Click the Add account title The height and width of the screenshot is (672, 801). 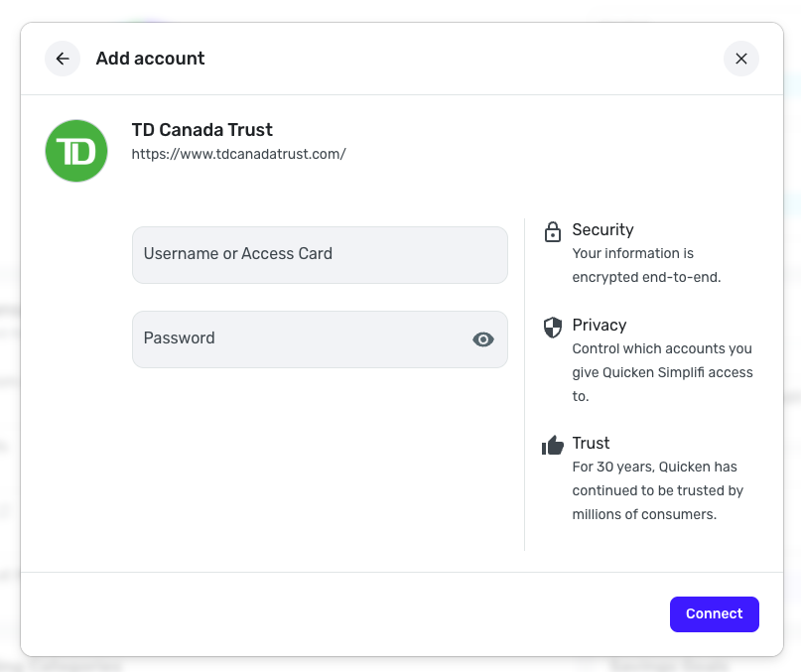tap(150, 59)
